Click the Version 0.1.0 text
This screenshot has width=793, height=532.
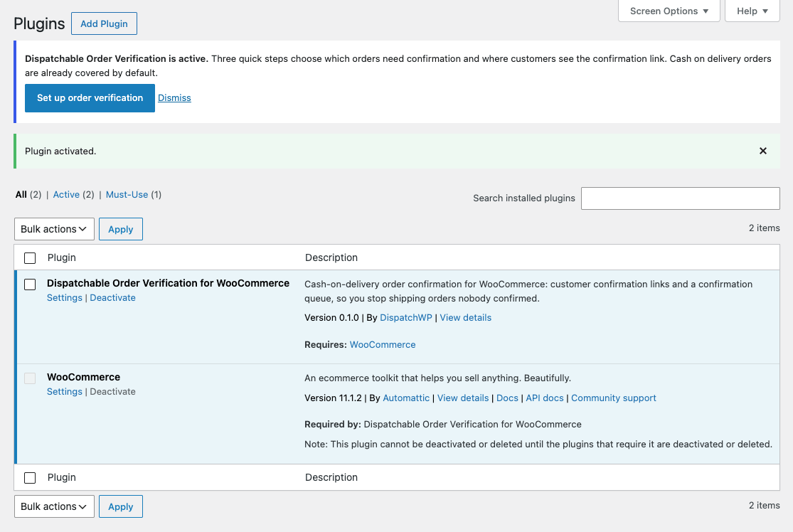tap(331, 318)
